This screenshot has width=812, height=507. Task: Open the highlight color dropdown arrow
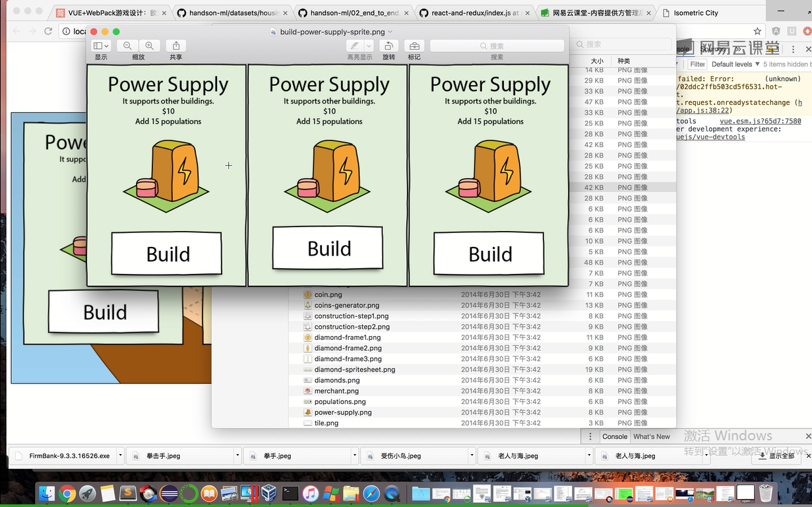pos(369,46)
